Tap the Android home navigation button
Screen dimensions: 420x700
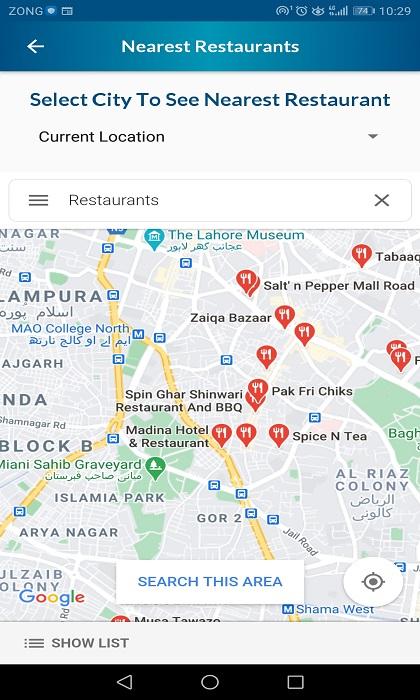[x=210, y=682]
